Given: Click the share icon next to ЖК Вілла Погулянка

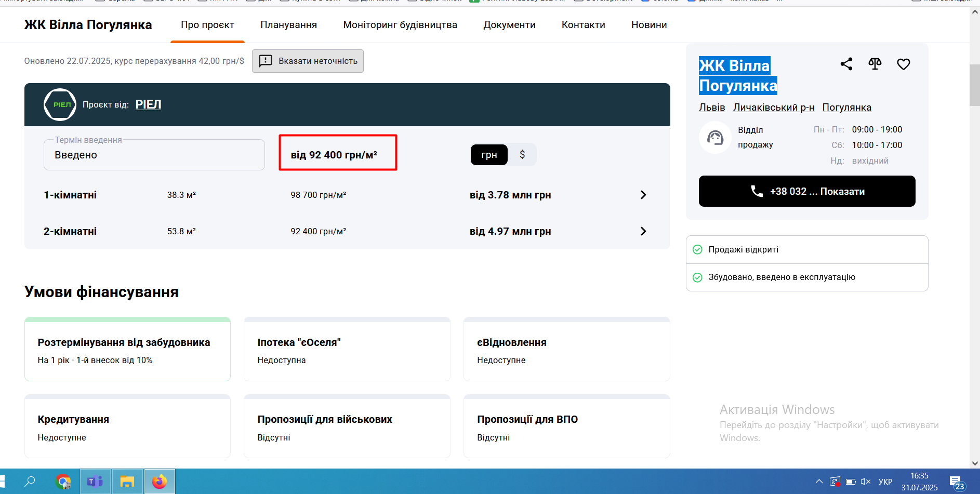Looking at the screenshot, I should click(846, 64).
